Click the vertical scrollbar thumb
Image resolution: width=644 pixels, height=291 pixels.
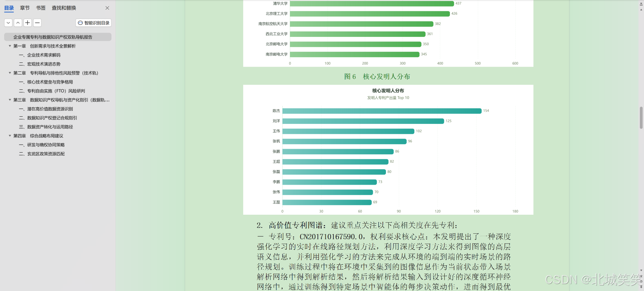tap(641, 118)
